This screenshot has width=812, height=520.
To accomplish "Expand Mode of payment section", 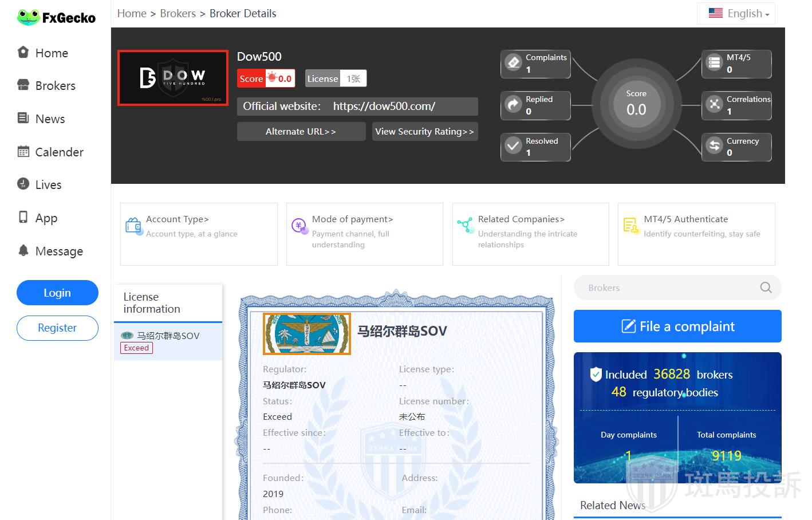I will [364, 234].
